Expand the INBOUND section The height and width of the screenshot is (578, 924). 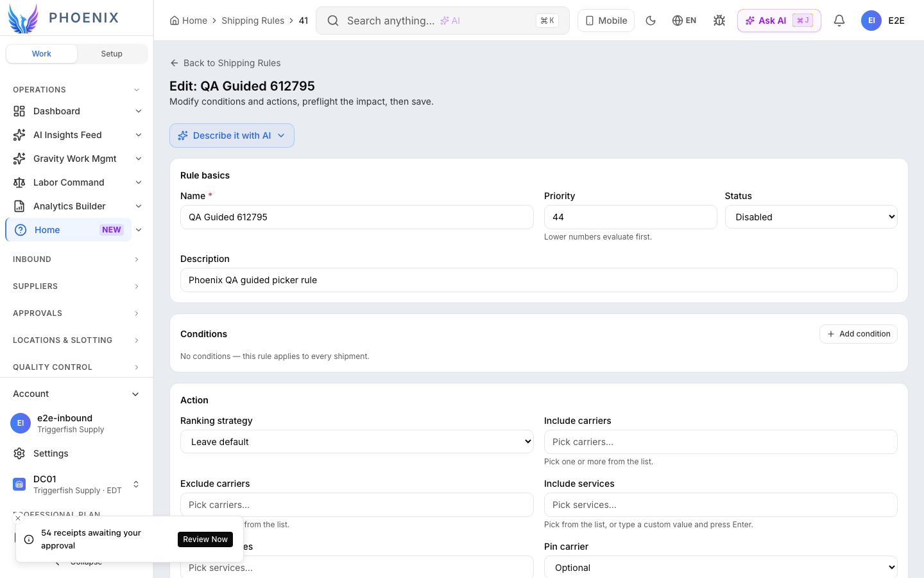[76, 259]
